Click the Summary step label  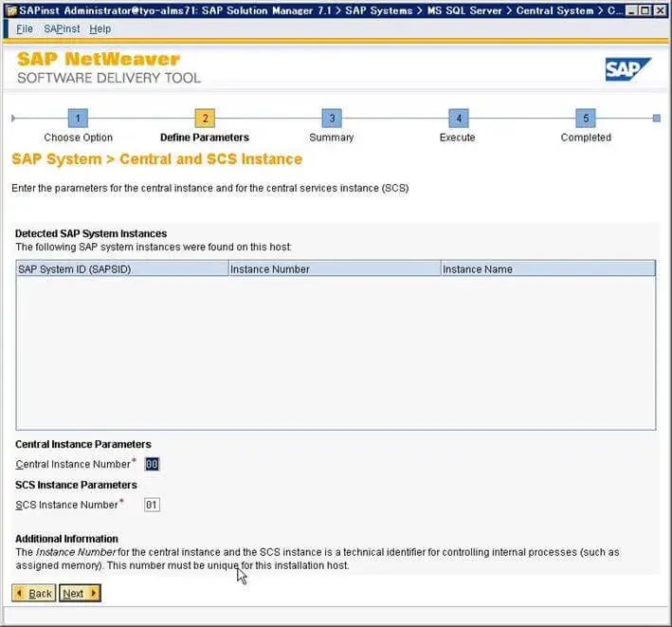332,138
